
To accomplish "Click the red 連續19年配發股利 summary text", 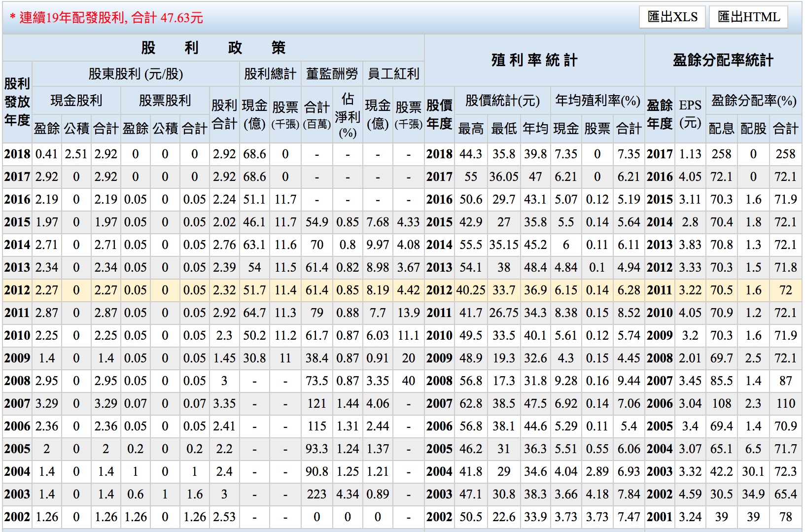I will 106,18.
